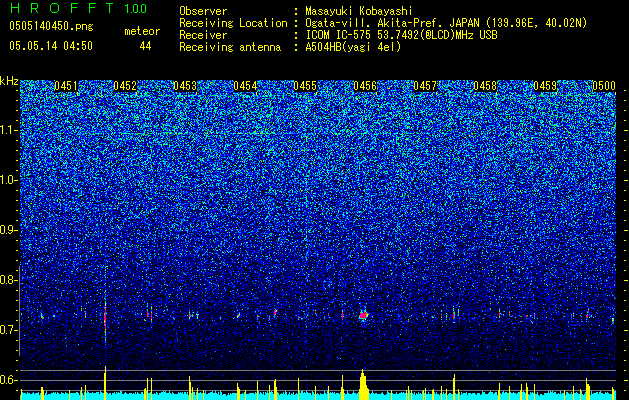Screen dimensions: 629x400
Task: Click the Observer label
Action: pos(203,12)
